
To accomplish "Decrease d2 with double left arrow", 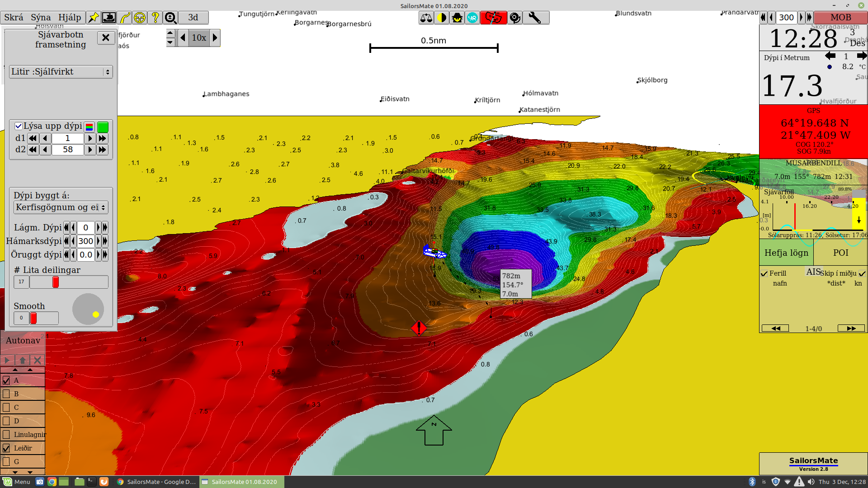I will click(x=33, y=150).
